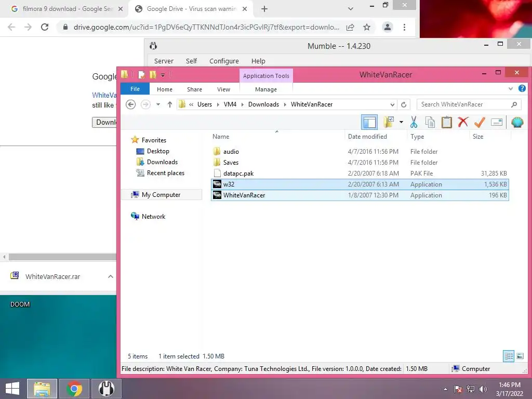The image size is (532, 399).
Task: Open the Server menu in Mumble
Action: tap(164, 61)
